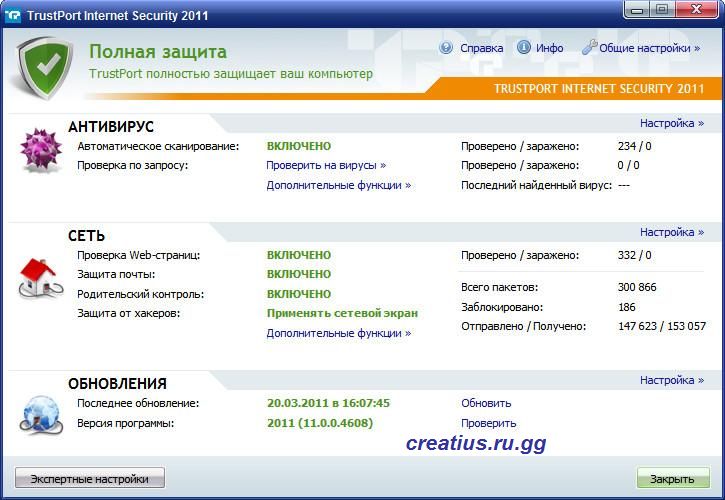Open Экспертные настройки expert settings
Viewport: 725px width, 500px height.
tap(90, 479)
